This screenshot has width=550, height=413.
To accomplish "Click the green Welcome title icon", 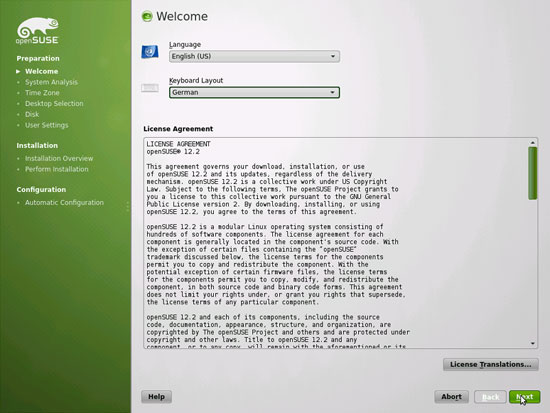I will click(x=147, y=16).
